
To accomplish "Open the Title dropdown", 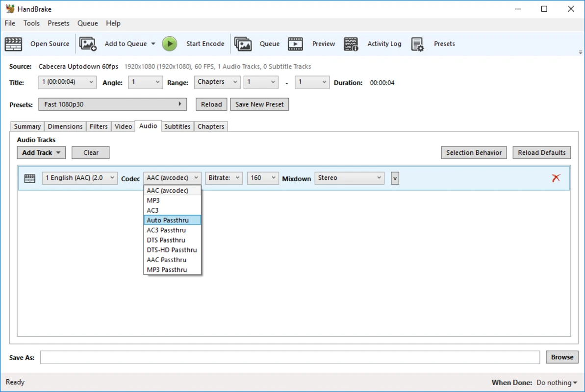I will (x=68, y=82).
